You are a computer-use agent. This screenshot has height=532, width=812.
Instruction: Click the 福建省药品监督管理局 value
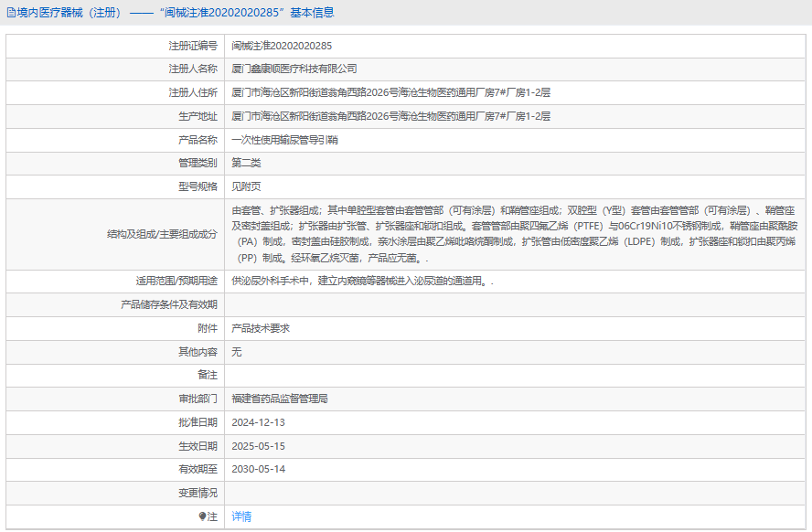pos(280,399)
